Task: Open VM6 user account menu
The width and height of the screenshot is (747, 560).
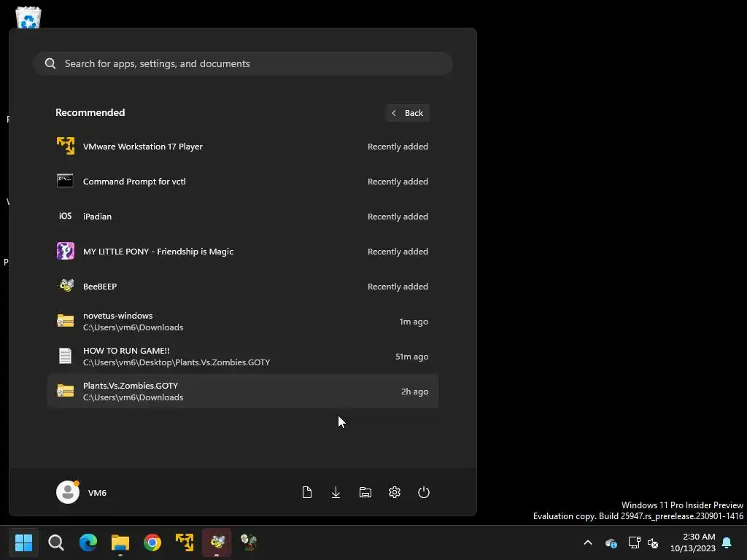Action: pos(82,492)
